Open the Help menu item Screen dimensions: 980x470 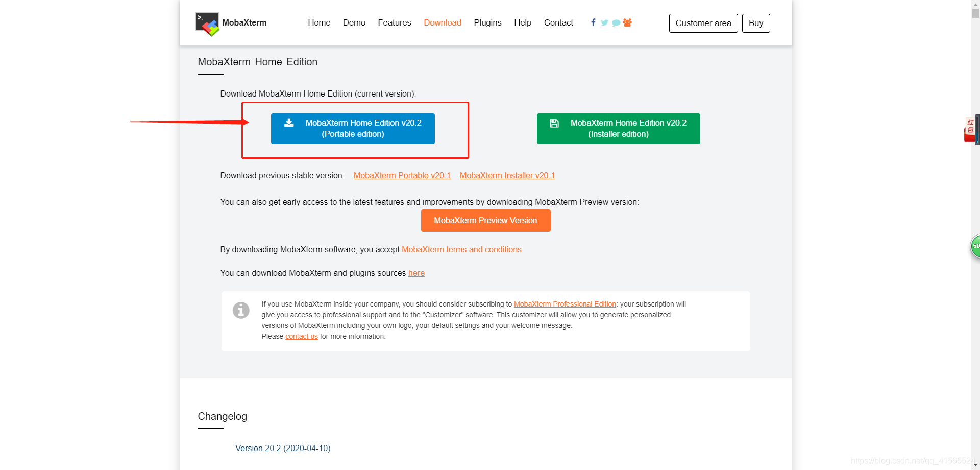click(x=523, y=22)
